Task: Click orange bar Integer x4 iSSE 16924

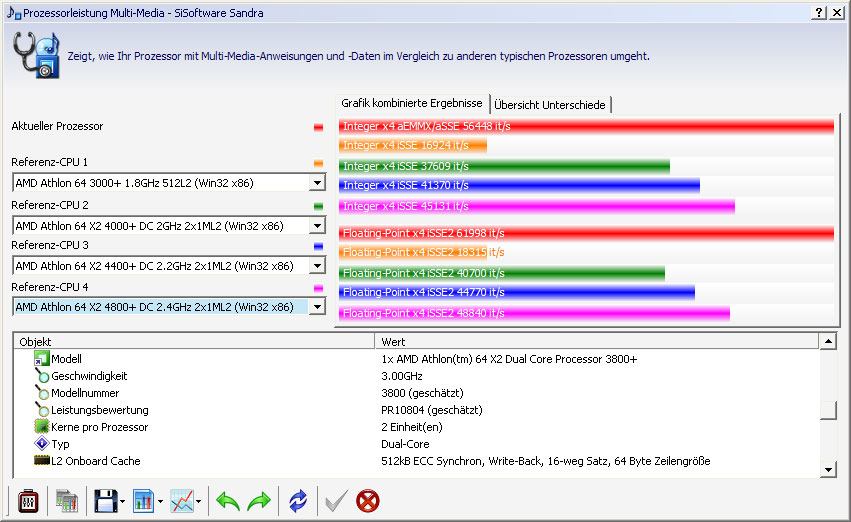Action: 413,145
